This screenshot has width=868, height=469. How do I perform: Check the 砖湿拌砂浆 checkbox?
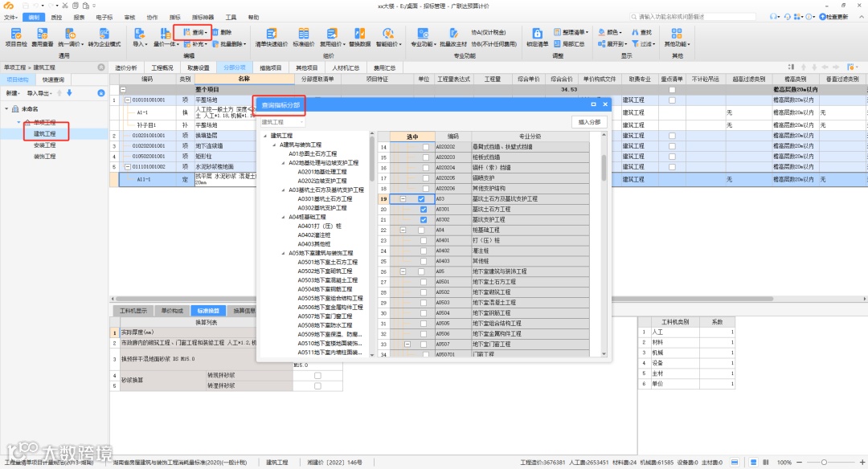click(x=317, y=386)
